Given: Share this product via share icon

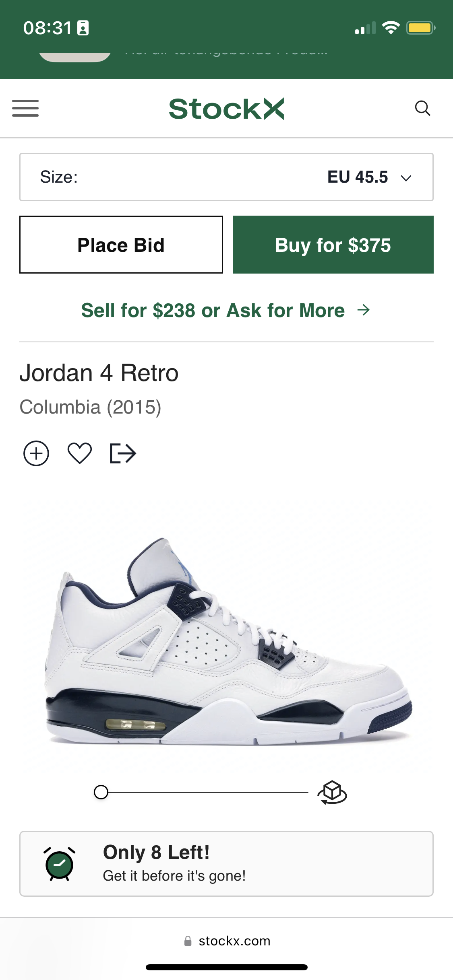Looking at the screenshot, I should (123, 453).
